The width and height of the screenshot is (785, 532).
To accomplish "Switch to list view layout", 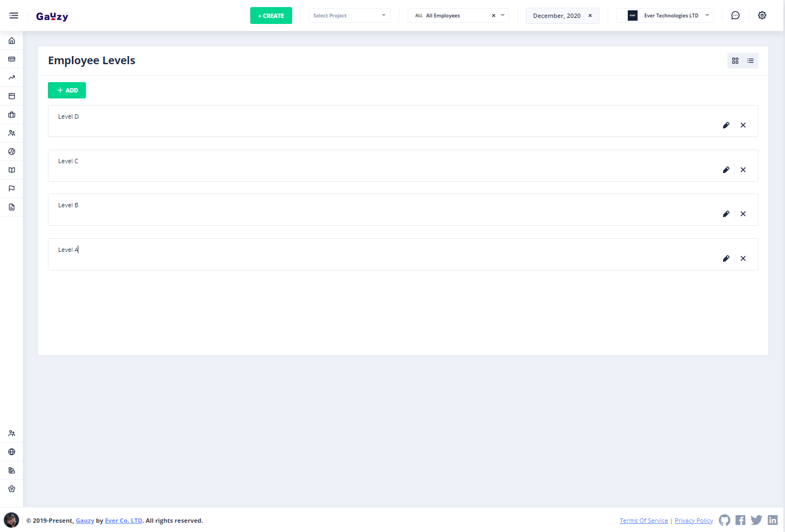I will click(x=750, y=61).
